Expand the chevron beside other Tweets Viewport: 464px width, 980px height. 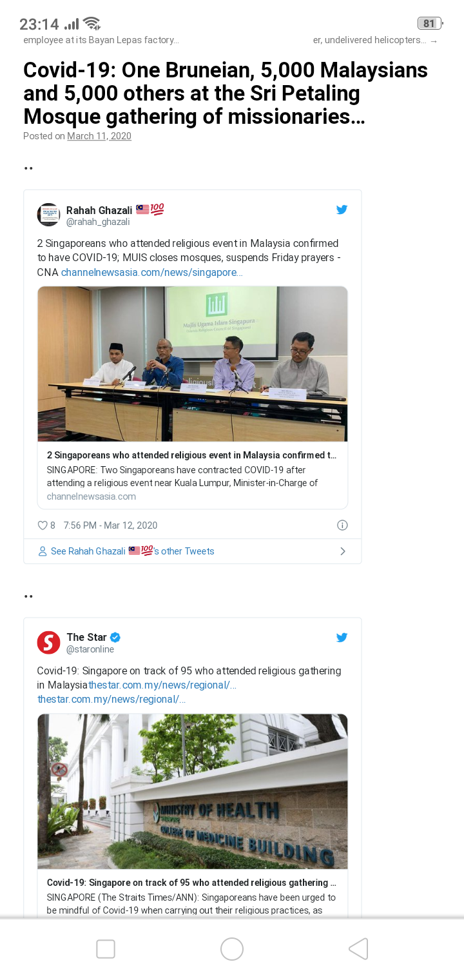[x=343, y=551]
